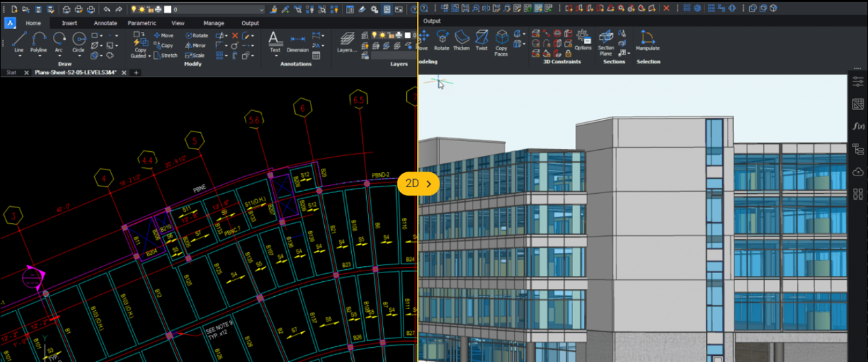
Task: Expand the Line tool dropdown arrow
Action: pos(19,56)
